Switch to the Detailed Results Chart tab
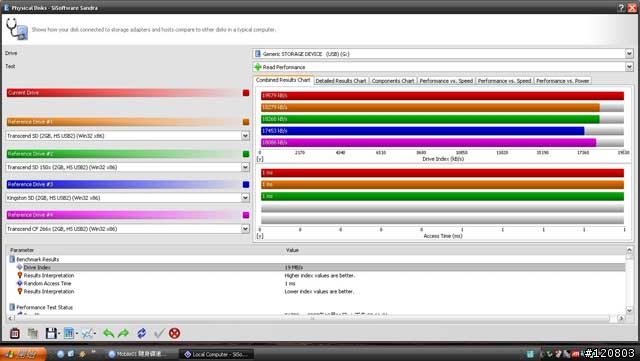Viewport: 640px width, 361px height. point(341,81)
